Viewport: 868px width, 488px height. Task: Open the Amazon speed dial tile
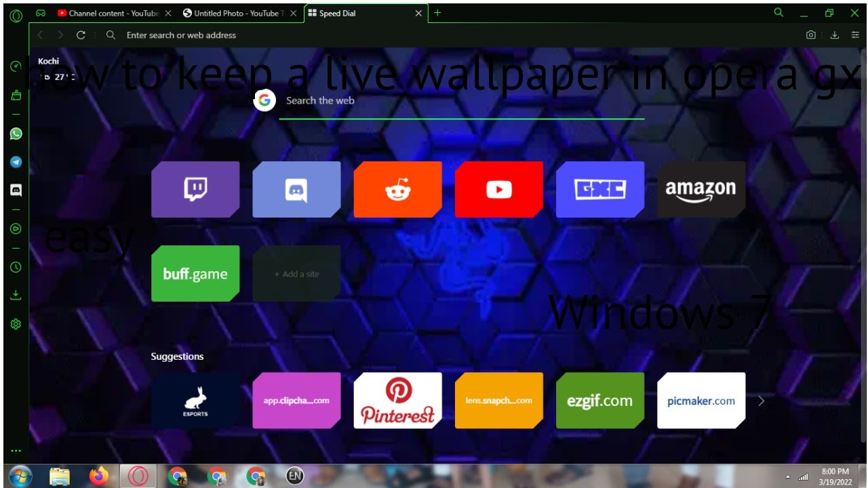701,190
